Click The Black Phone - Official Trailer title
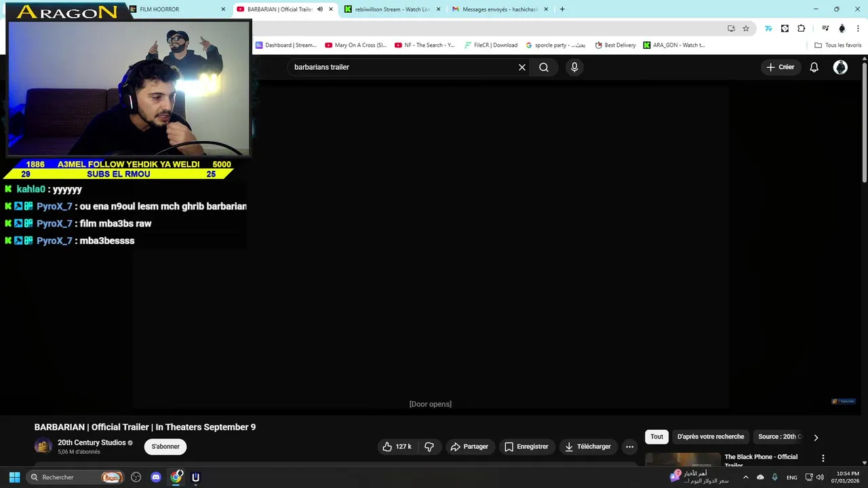Screen dimensions: 868x488 tap(761, 460)
